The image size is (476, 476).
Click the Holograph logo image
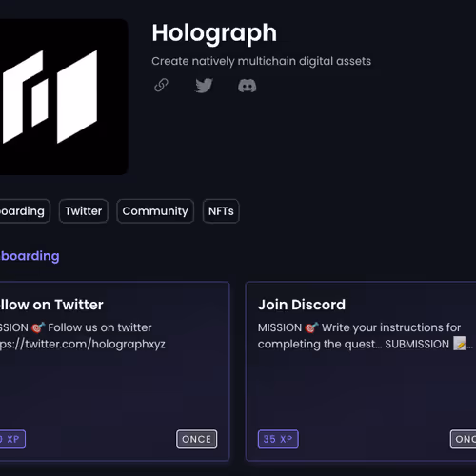tap(64, 97)
